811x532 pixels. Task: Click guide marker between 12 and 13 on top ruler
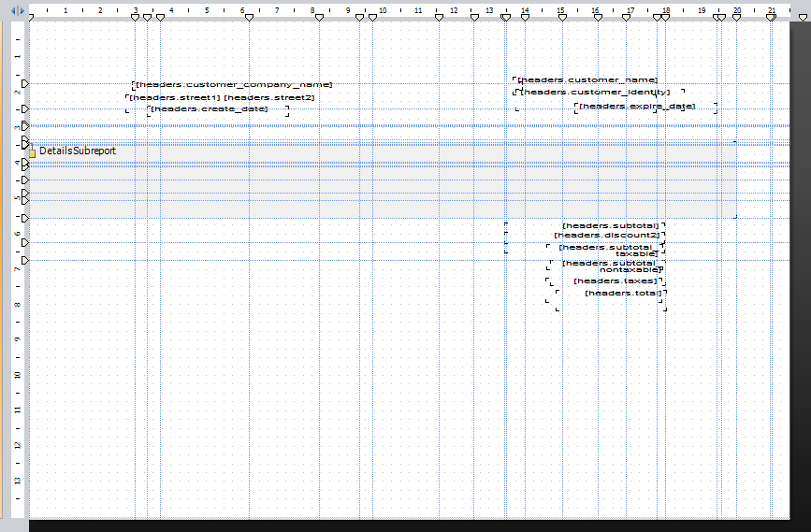474,18
